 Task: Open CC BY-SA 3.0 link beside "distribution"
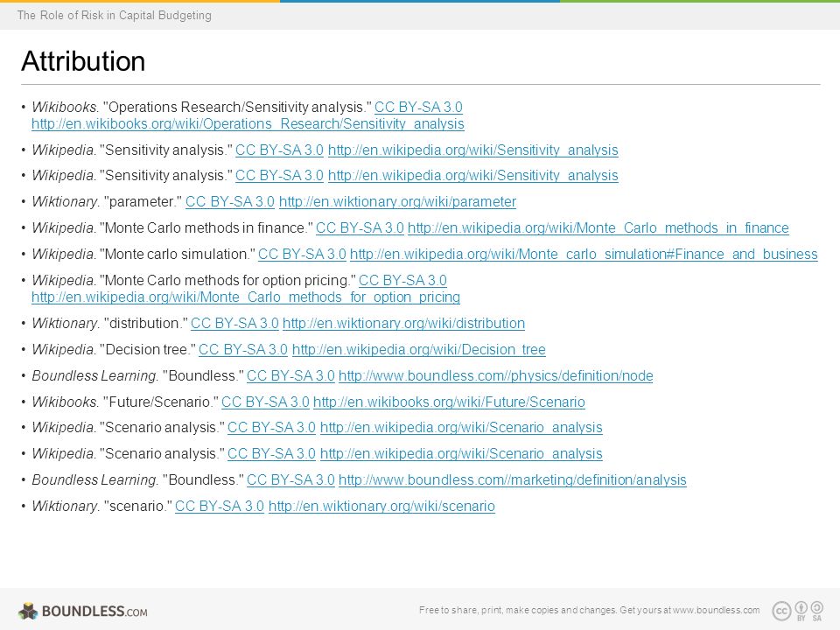coord(234,324)
